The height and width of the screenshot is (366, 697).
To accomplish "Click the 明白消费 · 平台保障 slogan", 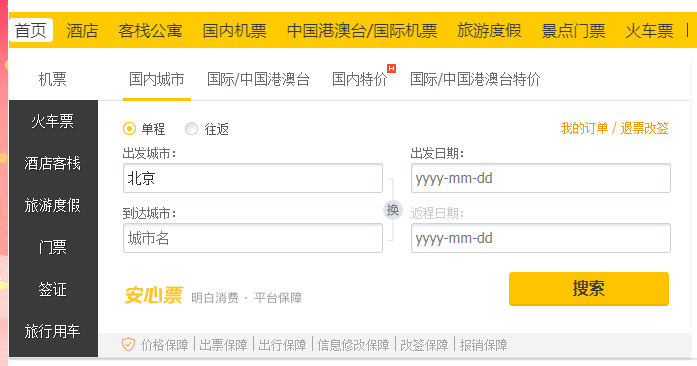I will tap(246, 298).
